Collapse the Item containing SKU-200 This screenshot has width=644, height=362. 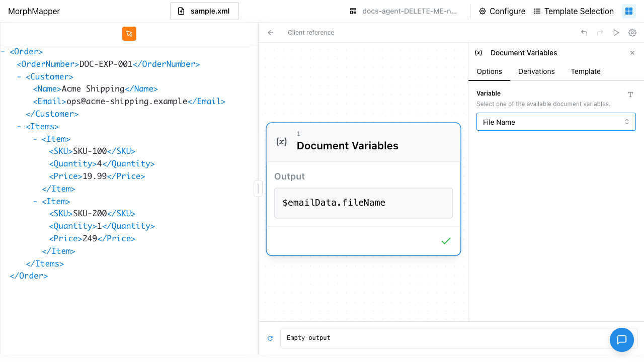tap(35, 202)
